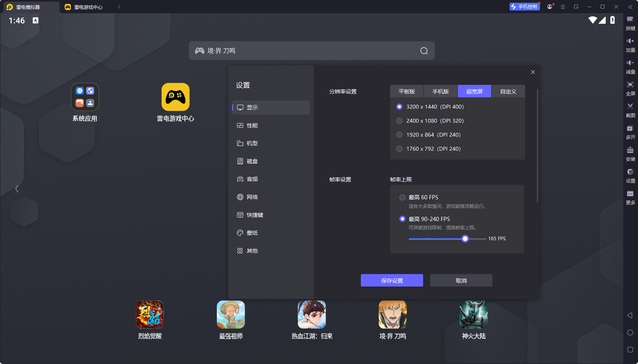This screenshot has width=638, height=364.
Task: Click the 安装 APK install icon
Action: coord(630,150)
